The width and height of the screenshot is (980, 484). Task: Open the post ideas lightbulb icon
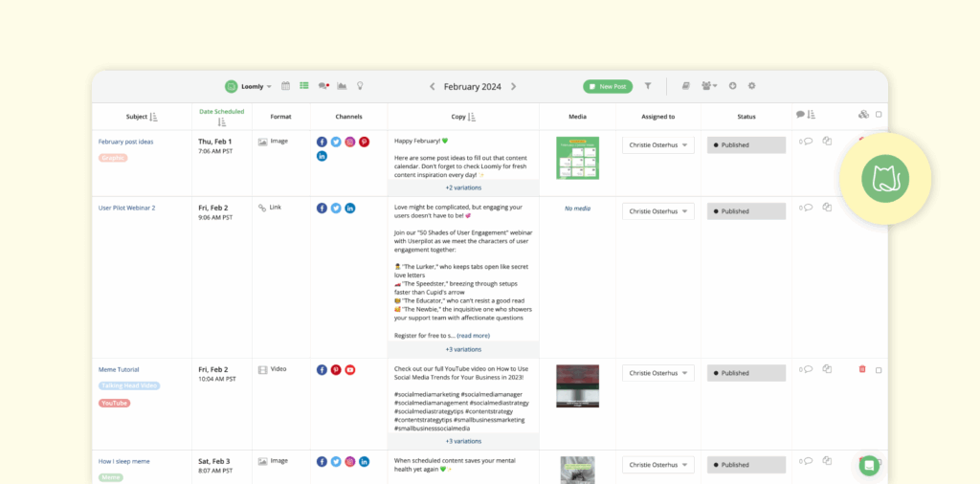pyautogui.click(x=360, y=86)
